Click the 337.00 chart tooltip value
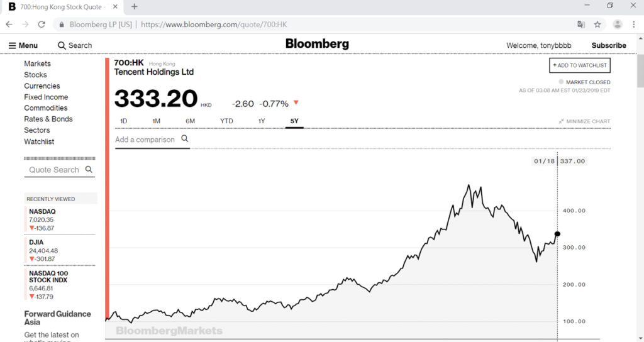Viewport: 644px width, 342px height. pos(572,162)
